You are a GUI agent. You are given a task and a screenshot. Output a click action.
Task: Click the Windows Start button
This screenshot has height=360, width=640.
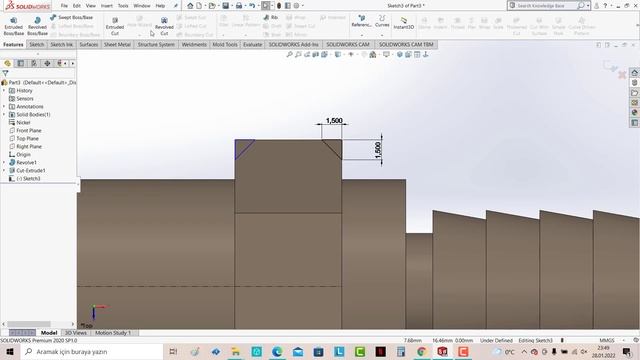coord(10,351)
